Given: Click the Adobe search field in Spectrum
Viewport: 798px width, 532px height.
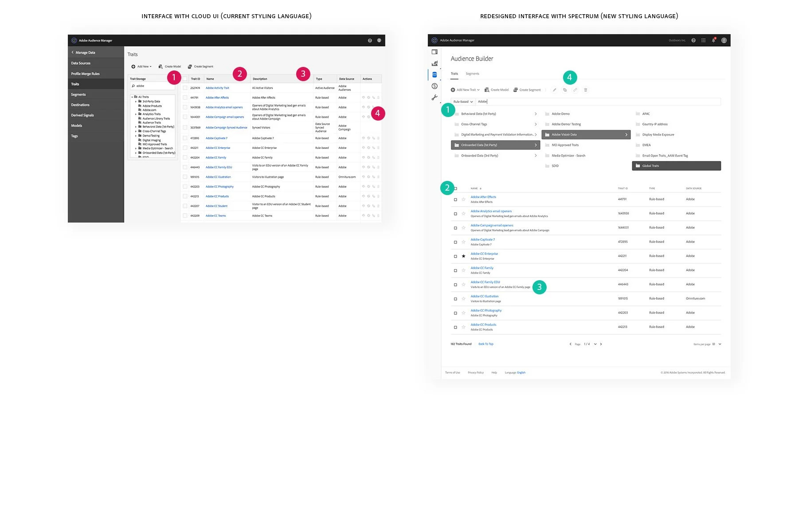Looking at the screenshot, I should (598, 102).
